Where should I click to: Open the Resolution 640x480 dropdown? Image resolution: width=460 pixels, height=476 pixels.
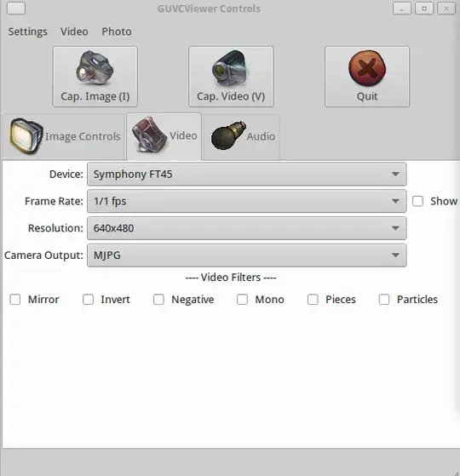pos(246,228)
